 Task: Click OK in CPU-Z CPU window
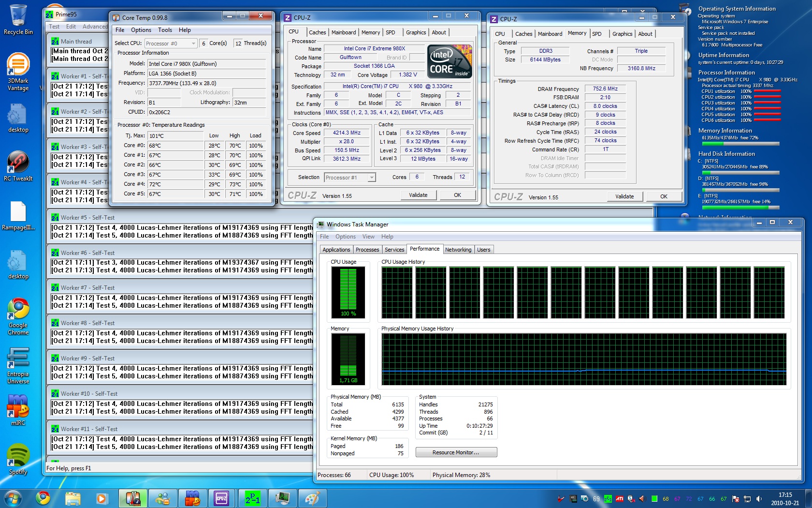click(x=457, y=195)
